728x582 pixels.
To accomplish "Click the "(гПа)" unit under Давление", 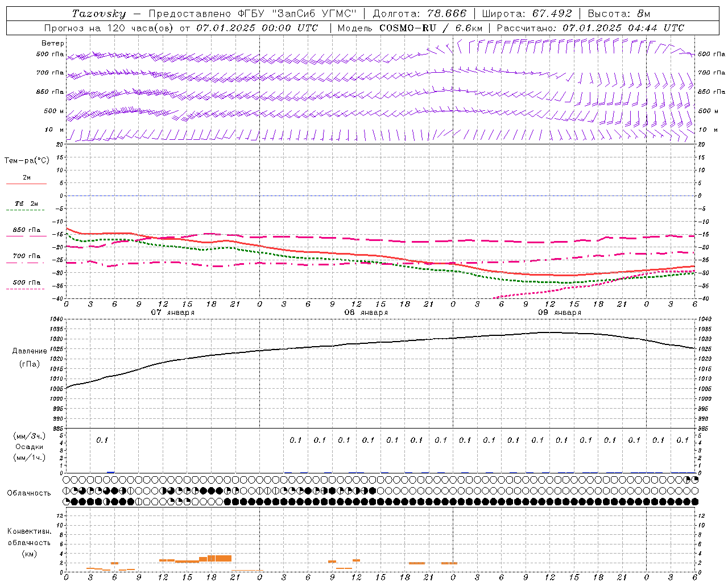I will coord(30,364).
